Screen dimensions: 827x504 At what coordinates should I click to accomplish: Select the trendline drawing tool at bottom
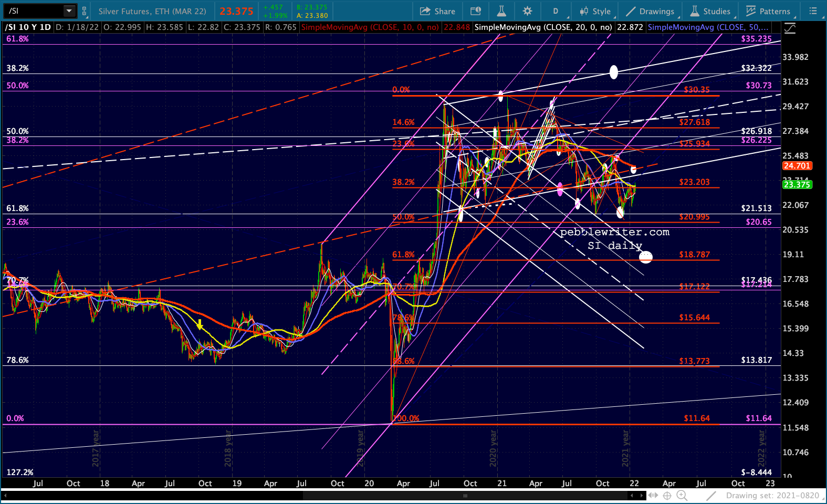pos(711,496)
